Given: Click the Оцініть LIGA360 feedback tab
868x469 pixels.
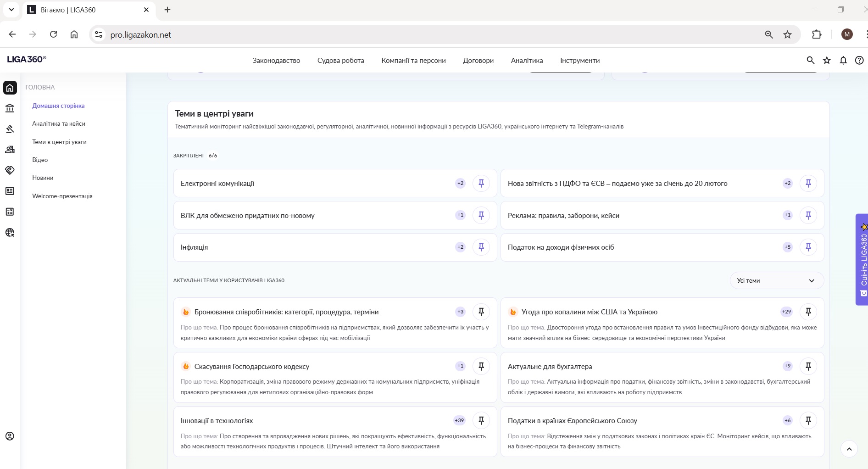Looking at the screenshot, I should click(x=862, y=259).
